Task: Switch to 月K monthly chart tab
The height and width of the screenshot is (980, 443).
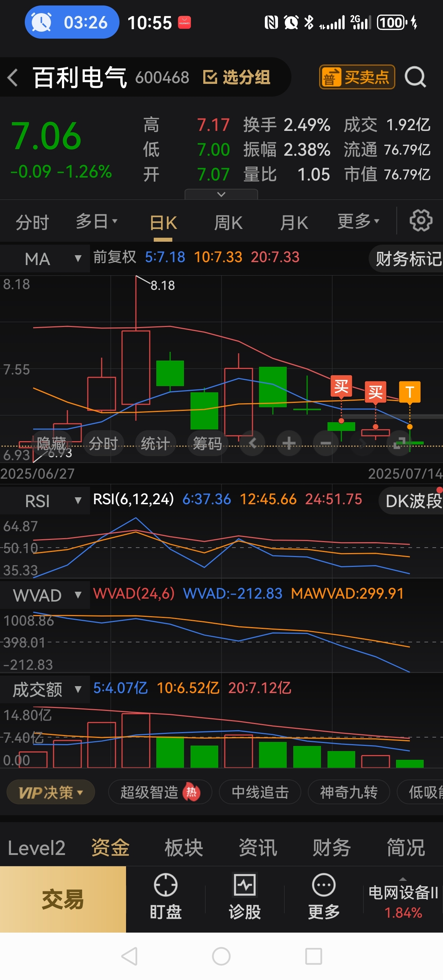Action: 294,222
